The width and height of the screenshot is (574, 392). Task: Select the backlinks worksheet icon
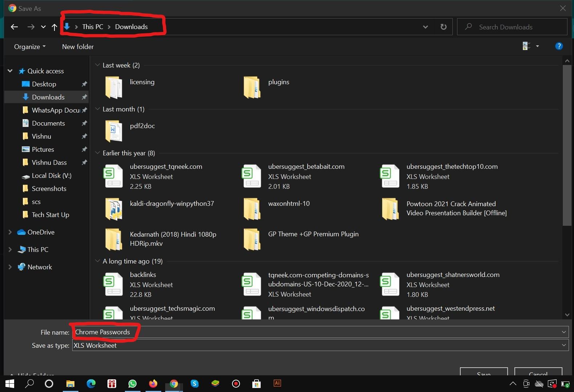tap(114, 284)
